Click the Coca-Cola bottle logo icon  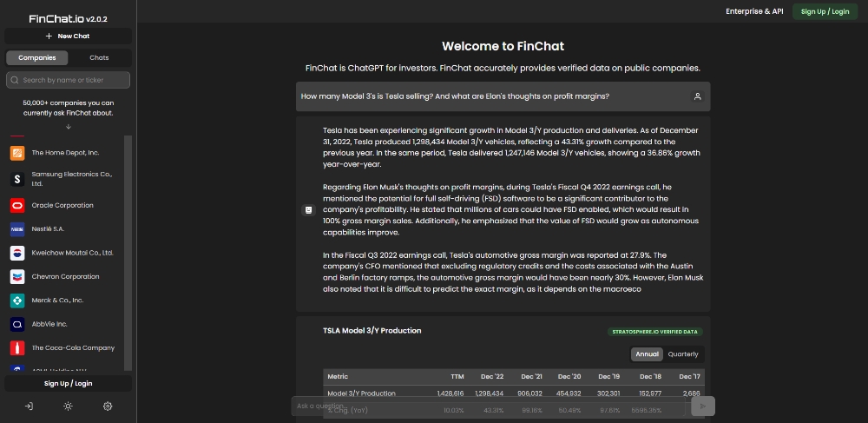click(17, 348)
